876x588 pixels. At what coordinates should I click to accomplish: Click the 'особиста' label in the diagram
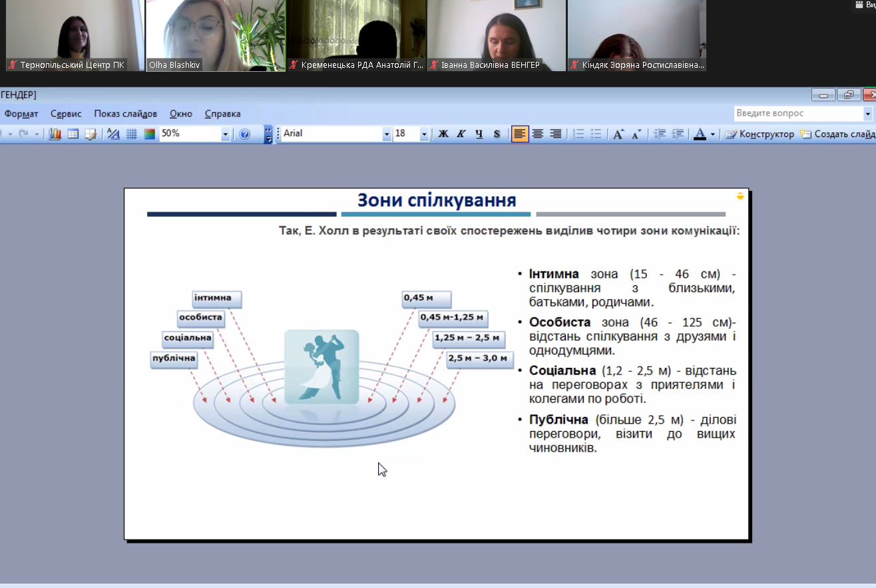point(200,318)
